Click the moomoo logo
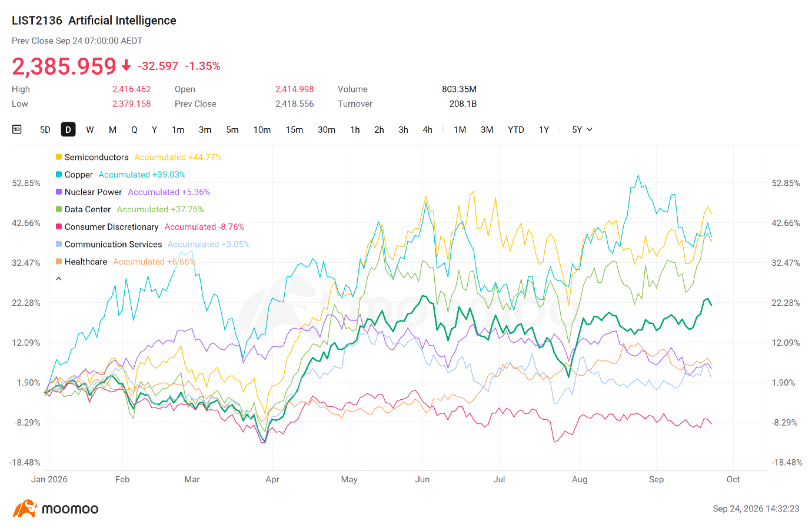This screenshot has height=528, width=812. pyautogui.click(x=56, y=509)
